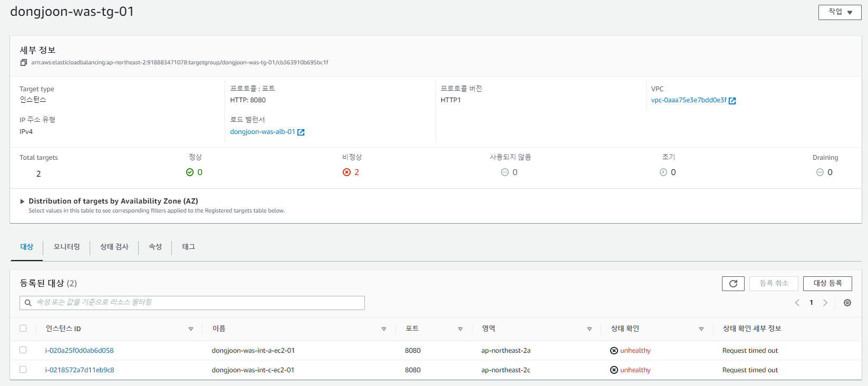Switch to the 대상 tab
Screen dimensions: 868x386
[27, 247]
